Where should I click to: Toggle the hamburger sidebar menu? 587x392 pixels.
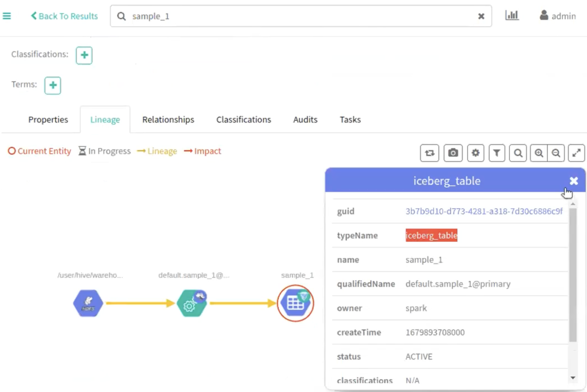7,16
